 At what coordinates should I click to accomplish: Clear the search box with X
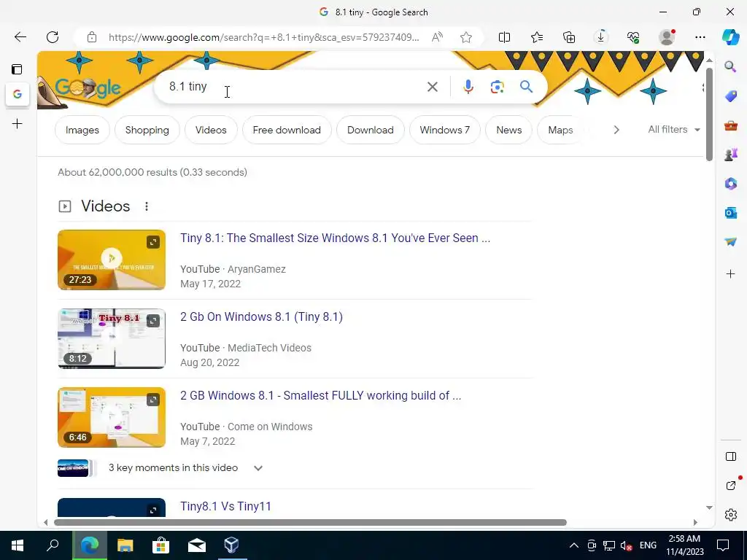(432, 87)
